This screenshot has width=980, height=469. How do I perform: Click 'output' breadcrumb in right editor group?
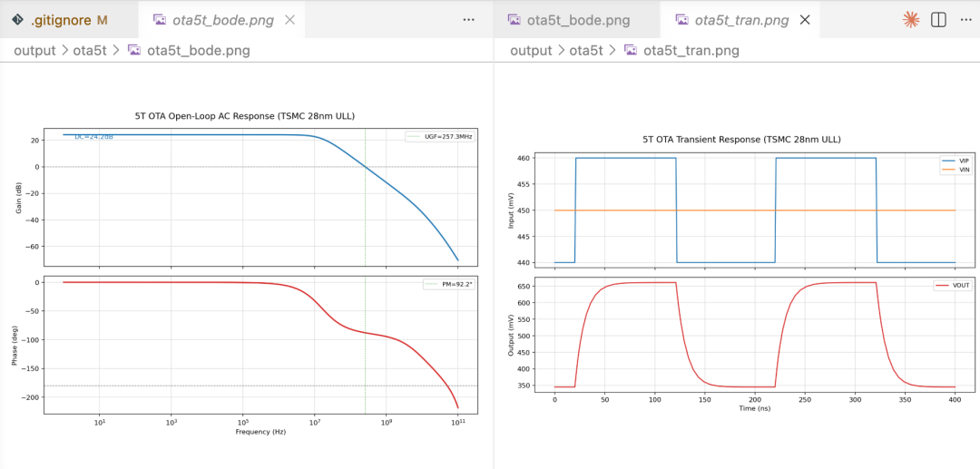[531, 51]
